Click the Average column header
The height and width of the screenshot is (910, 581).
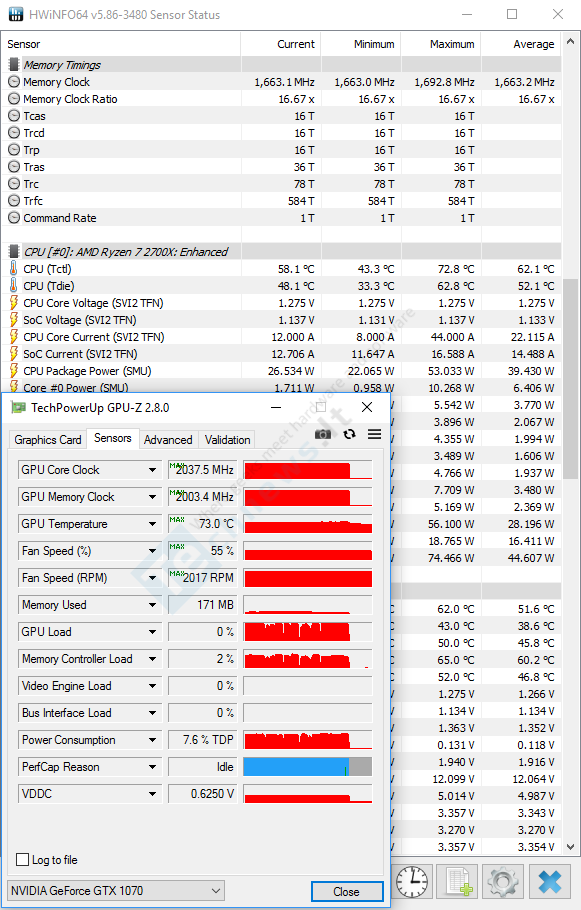click(x=521, y=44)
